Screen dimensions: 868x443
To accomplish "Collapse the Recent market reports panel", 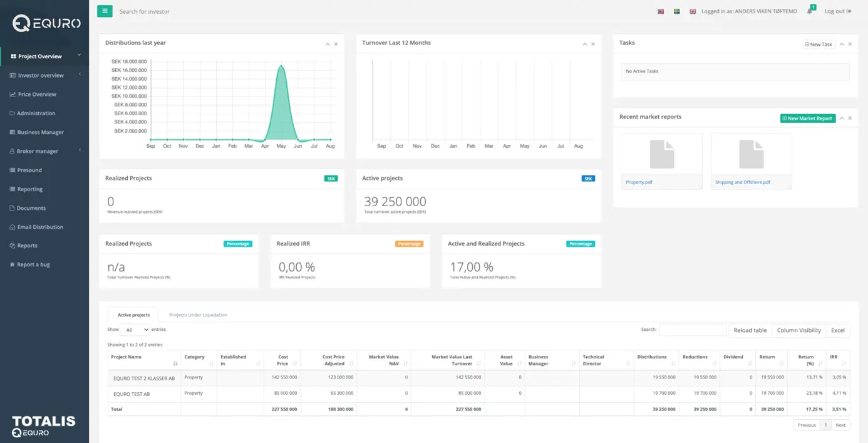I will click(x=842, y=118).
